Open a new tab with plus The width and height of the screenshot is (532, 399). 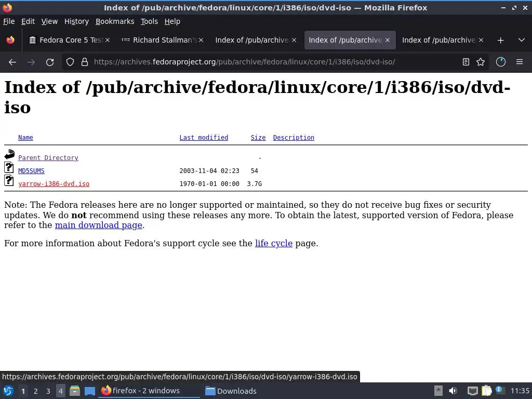[500, 41]
